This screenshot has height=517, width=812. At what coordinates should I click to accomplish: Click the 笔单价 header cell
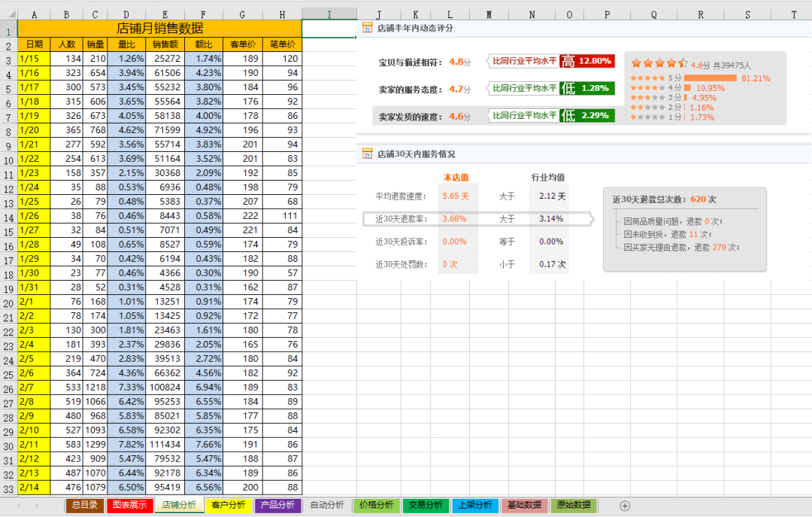click(x=282, y=44)
